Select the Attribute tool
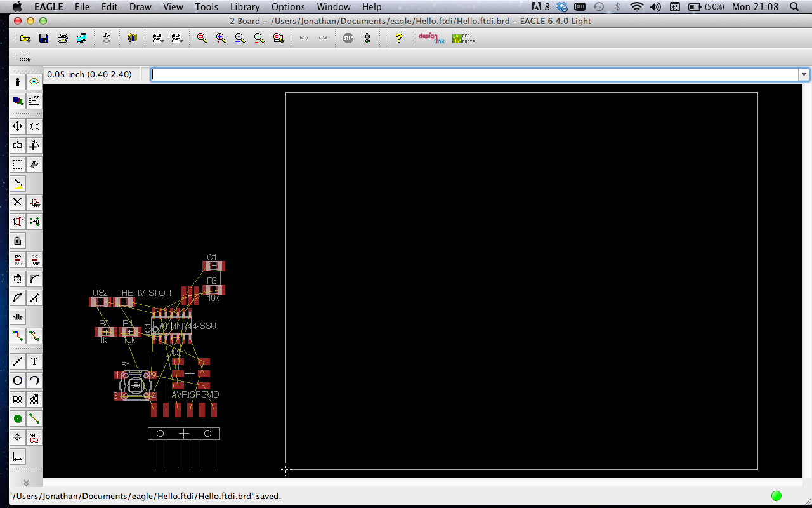Screen dimensions: 812x508 tap(34, 438)
